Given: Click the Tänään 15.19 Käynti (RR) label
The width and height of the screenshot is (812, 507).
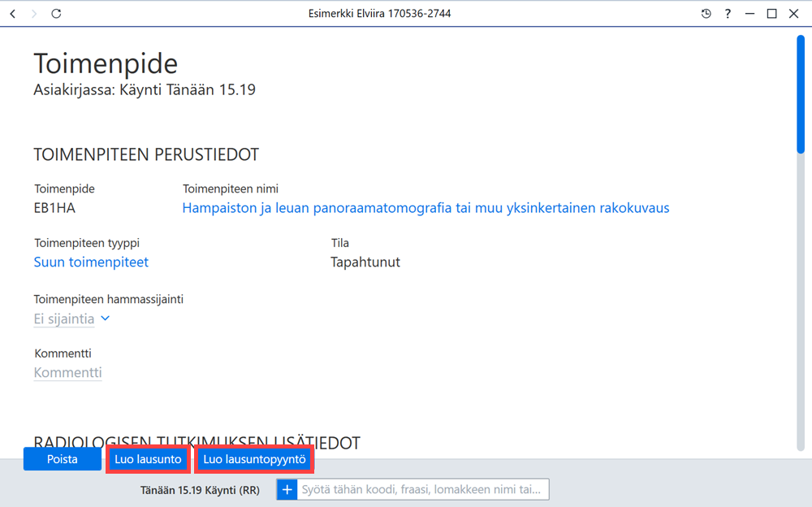Looking at the screenshot, I should click(x=200, y=490).
